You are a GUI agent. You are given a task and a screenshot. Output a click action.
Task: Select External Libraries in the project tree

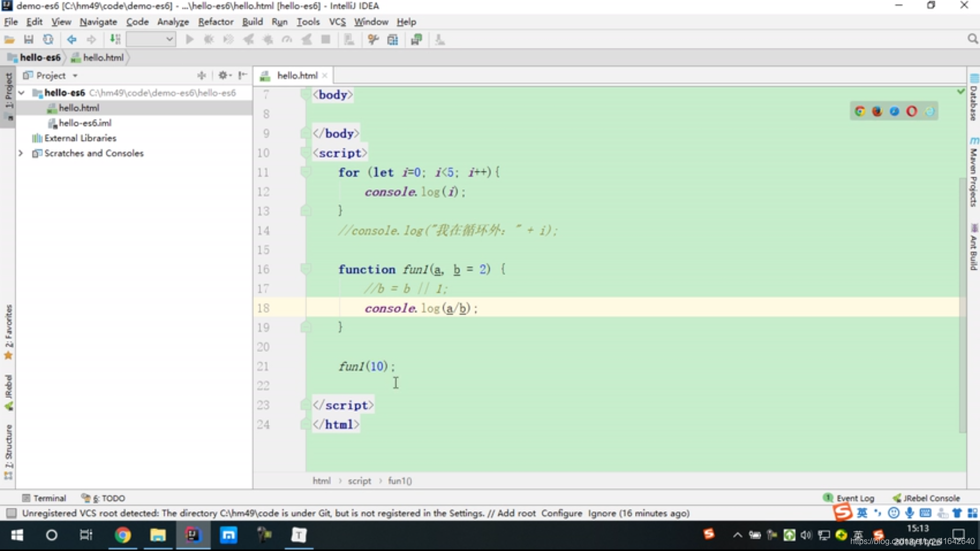click(x=80, y=138)
